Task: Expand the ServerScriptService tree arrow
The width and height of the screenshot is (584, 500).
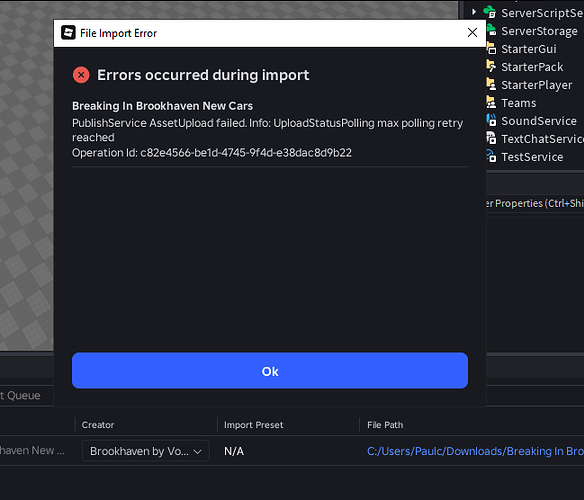Action: click(x=474, y=12)
